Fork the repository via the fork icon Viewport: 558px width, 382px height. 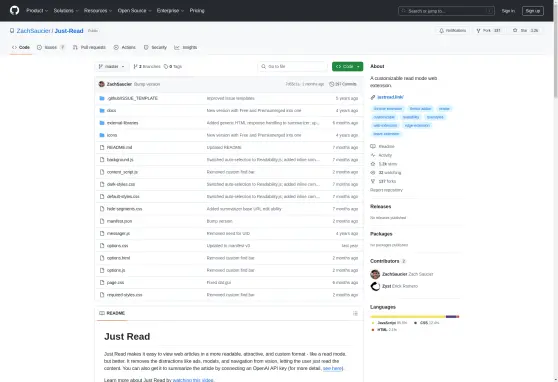click(478, 31)
